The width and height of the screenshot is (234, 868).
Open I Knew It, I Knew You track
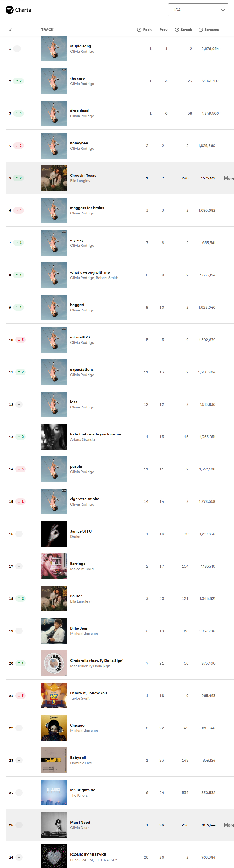88,693
